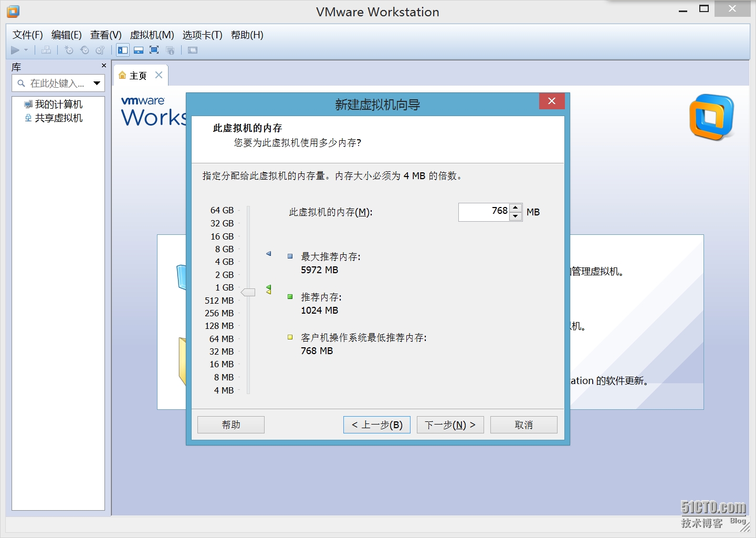Click the 帮助 button in the wizard
Viewport: 756px width, 538px height.
click(x=231, y=425)
